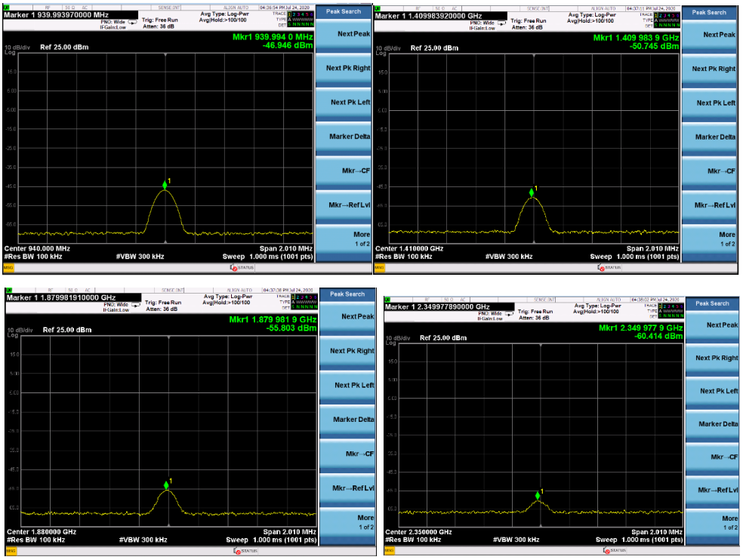
Task: Click the Peak Search header in the bottom-left analyzer
Action: 347,294
